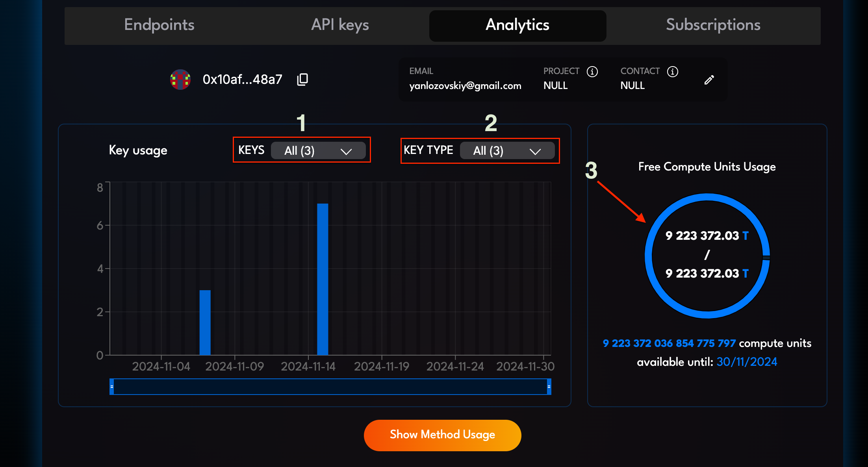Image resolution: width=868 pixels, height=467 pixels.
Task: Open the API keys tab
Action: (x=340, y=25)
